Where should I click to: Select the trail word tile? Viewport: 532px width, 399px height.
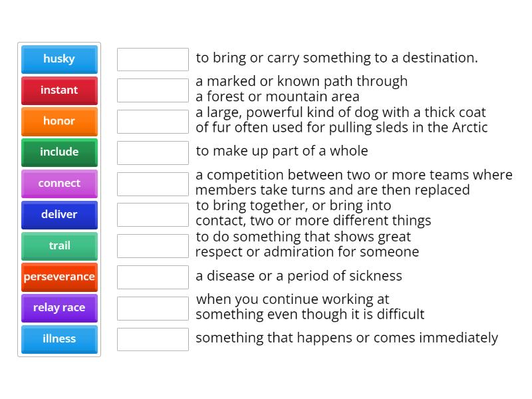[59, 246]
